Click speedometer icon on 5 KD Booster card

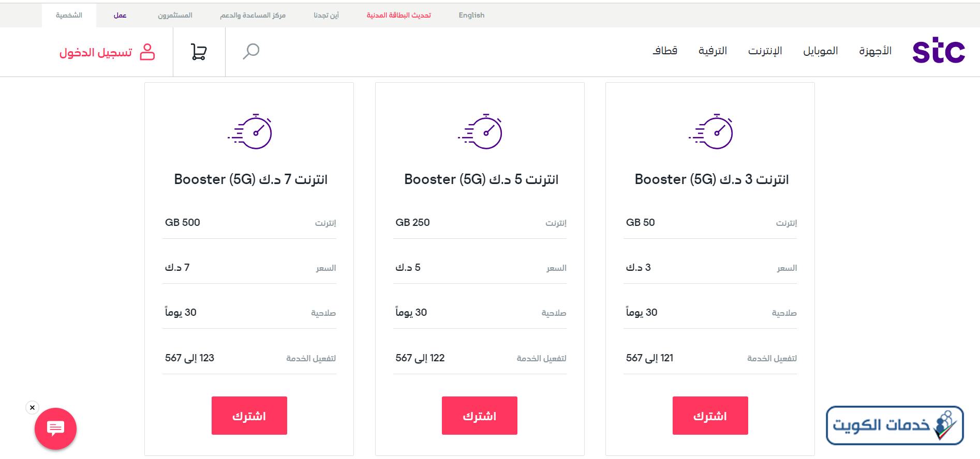480,131
